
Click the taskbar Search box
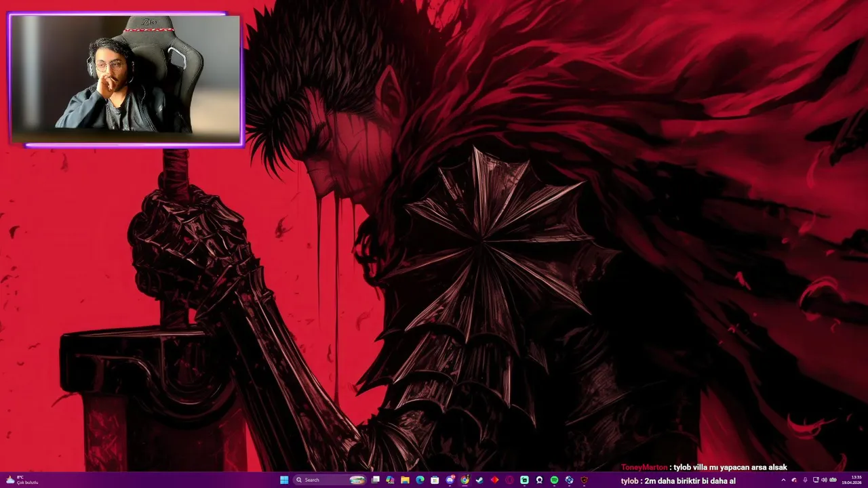point(330,480)
